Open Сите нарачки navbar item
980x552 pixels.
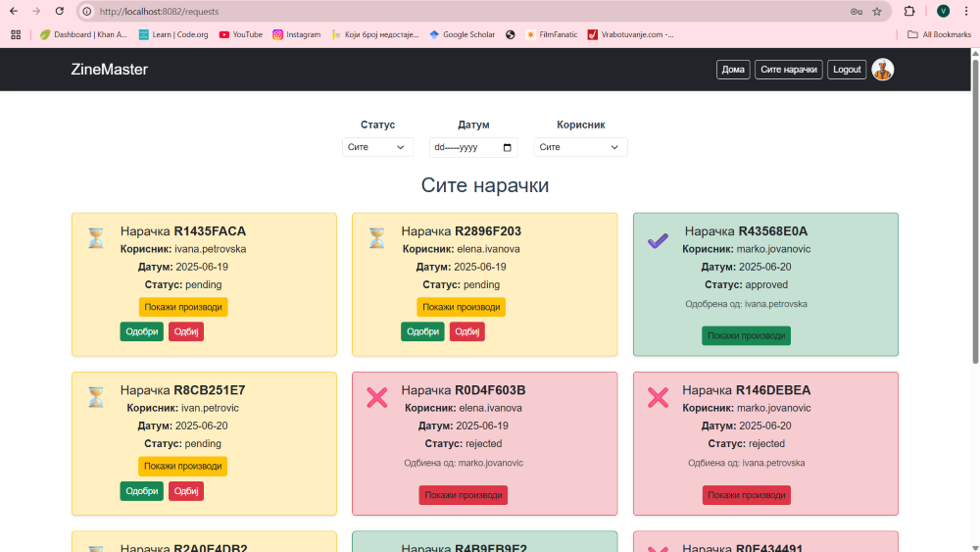[788, 70]
